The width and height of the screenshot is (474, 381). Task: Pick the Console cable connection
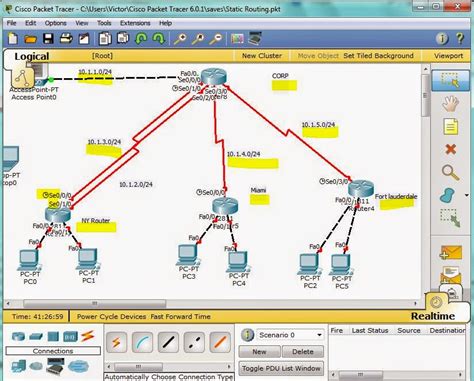click(142, 342)
